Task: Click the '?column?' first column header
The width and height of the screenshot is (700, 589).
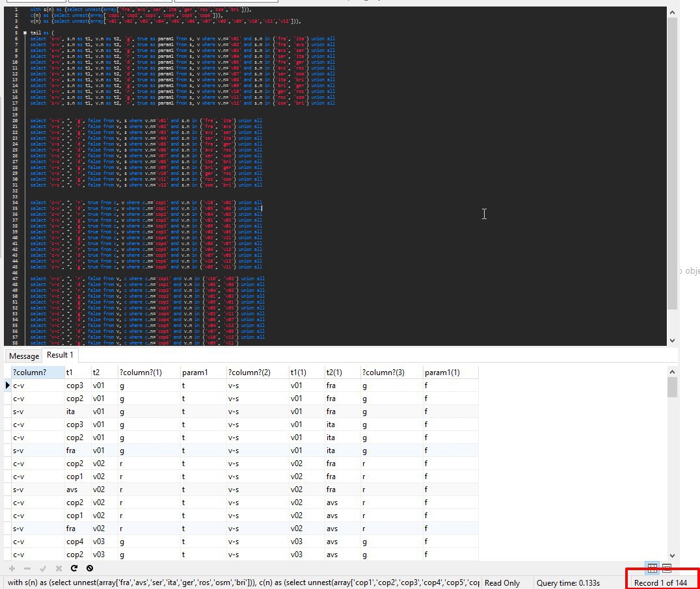Action: pyautogui.click(x=38, y=372)
